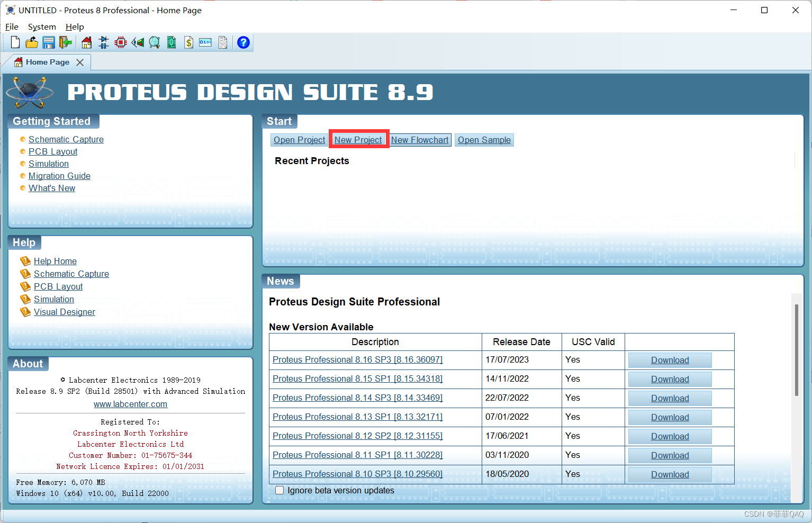This screenshot has width=812, height=523.
Task: Click the Close Project door icon
Action: 66,42
